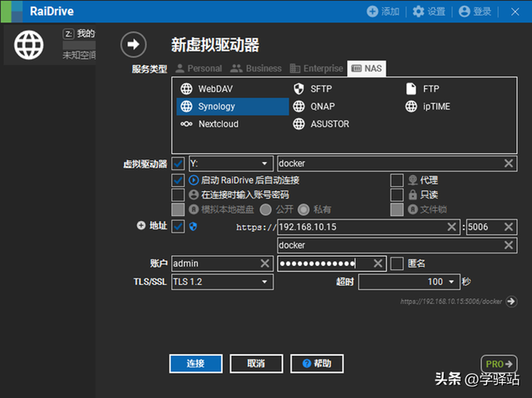
Task: Clear the admin account field
Action: pyautogui.click(x=264, y=263)
